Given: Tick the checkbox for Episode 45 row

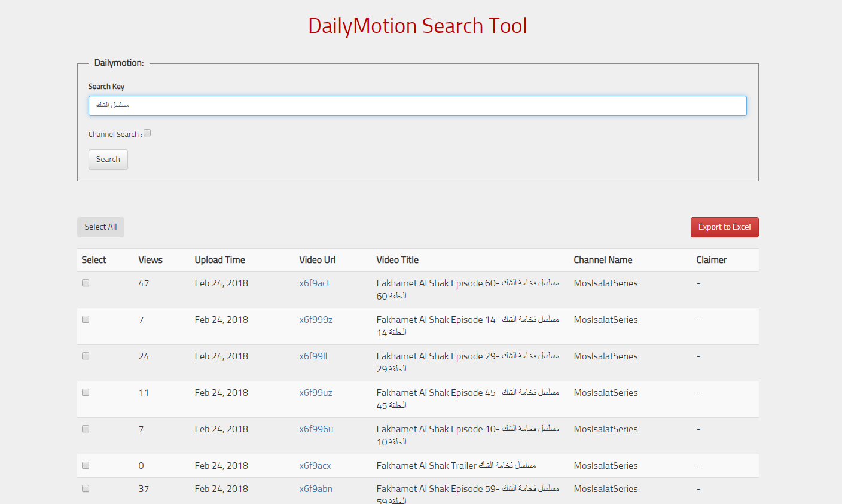Looking at the screenshot, I should point(86,392).
